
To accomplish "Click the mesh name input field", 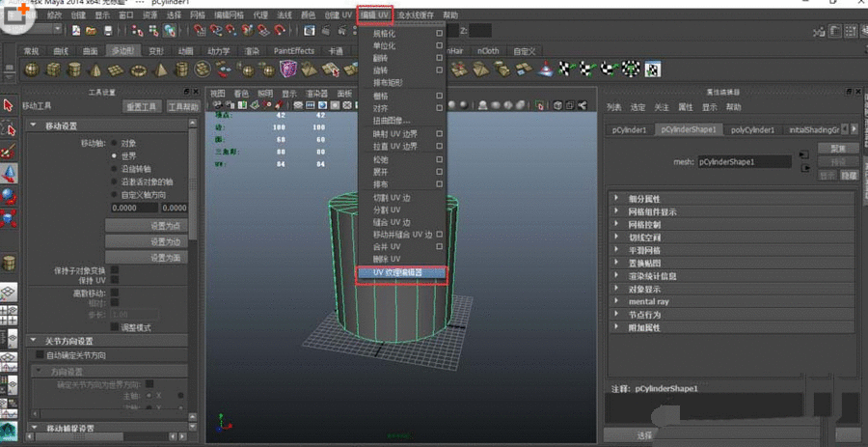I will (x=744, y=162).
